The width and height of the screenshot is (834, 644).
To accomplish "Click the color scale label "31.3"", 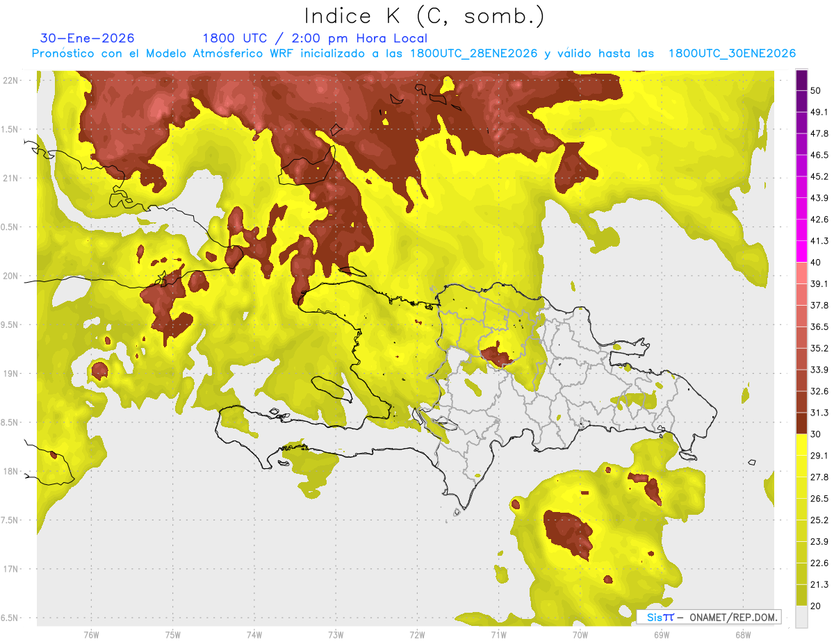I will (819, 413).
